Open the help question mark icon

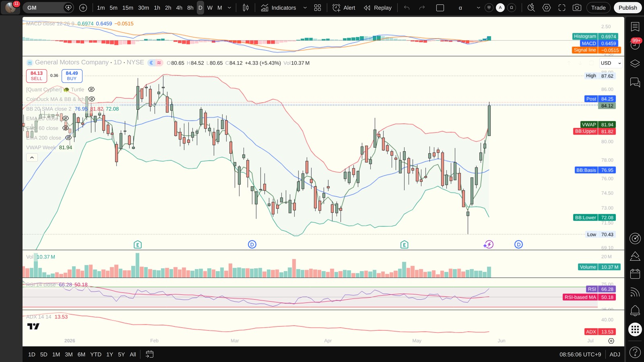click(x=635, y=352)
